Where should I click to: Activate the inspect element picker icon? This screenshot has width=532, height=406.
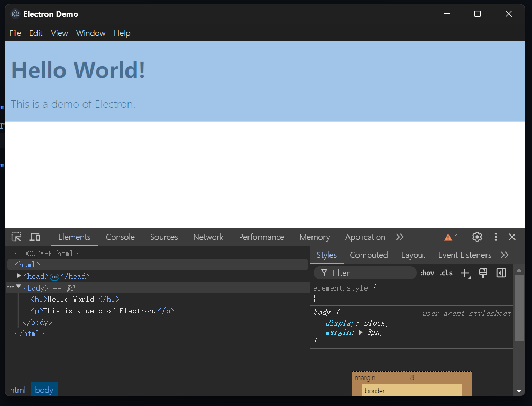(x=16, y=237)
